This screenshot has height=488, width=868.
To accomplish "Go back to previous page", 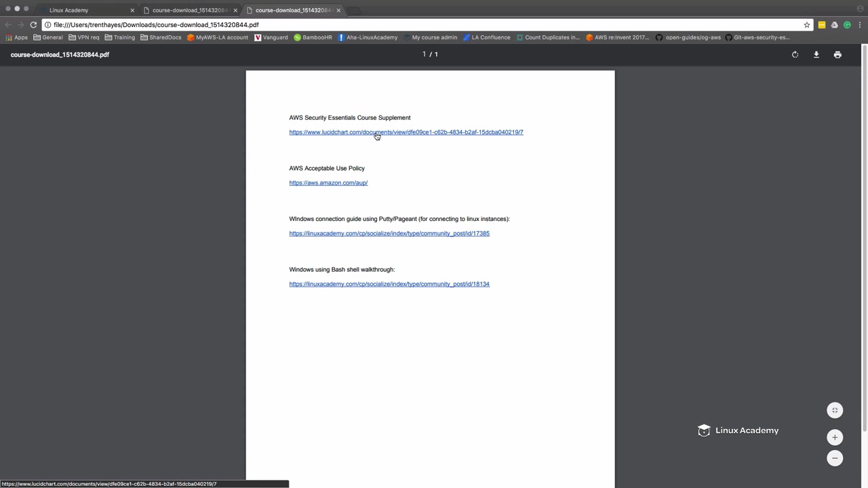I will (8, 24).
